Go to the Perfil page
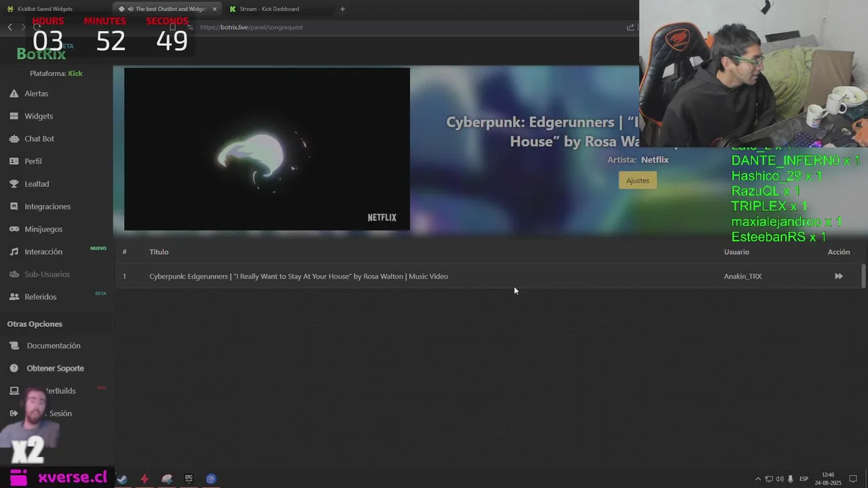This screenshot has width=868, height=488. (33, 161)
